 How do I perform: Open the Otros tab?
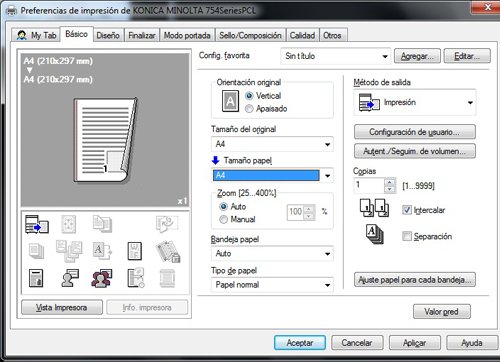[332, 35]
